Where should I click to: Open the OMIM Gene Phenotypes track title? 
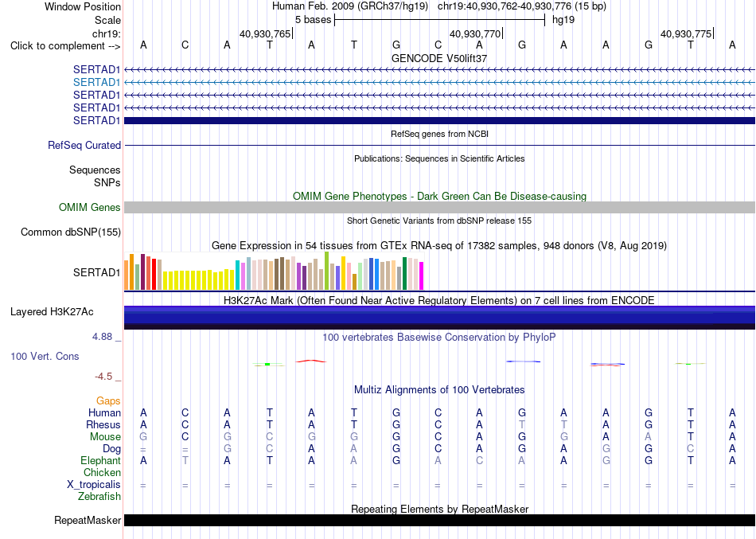coord(439,196)
